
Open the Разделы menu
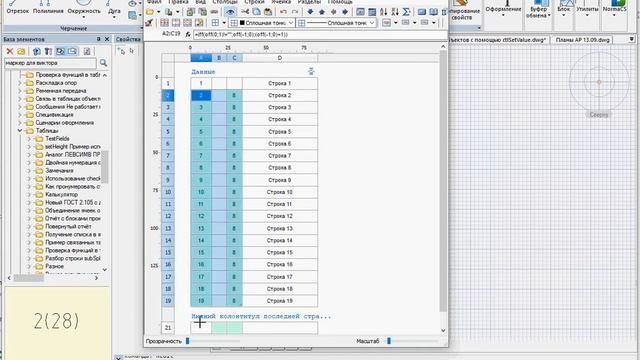(309, 2)
